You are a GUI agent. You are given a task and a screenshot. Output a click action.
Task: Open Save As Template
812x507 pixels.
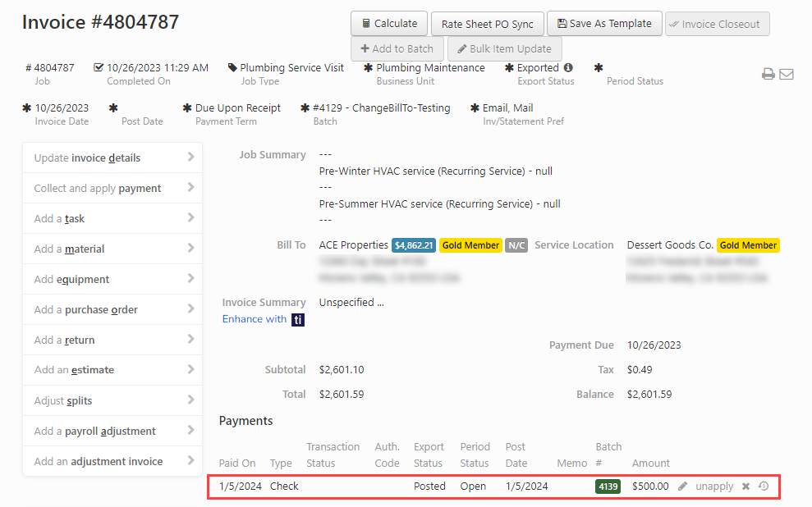[604, 23]
